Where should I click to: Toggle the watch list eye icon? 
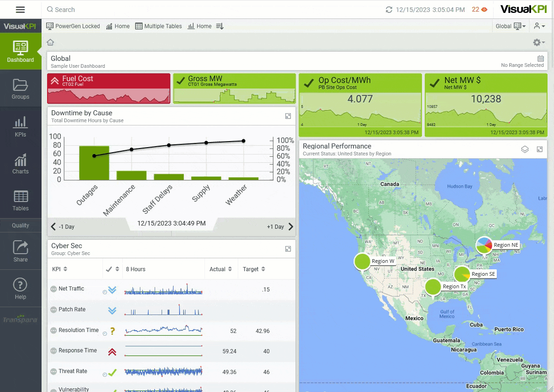pyautogui.click(x=484, y=10)
